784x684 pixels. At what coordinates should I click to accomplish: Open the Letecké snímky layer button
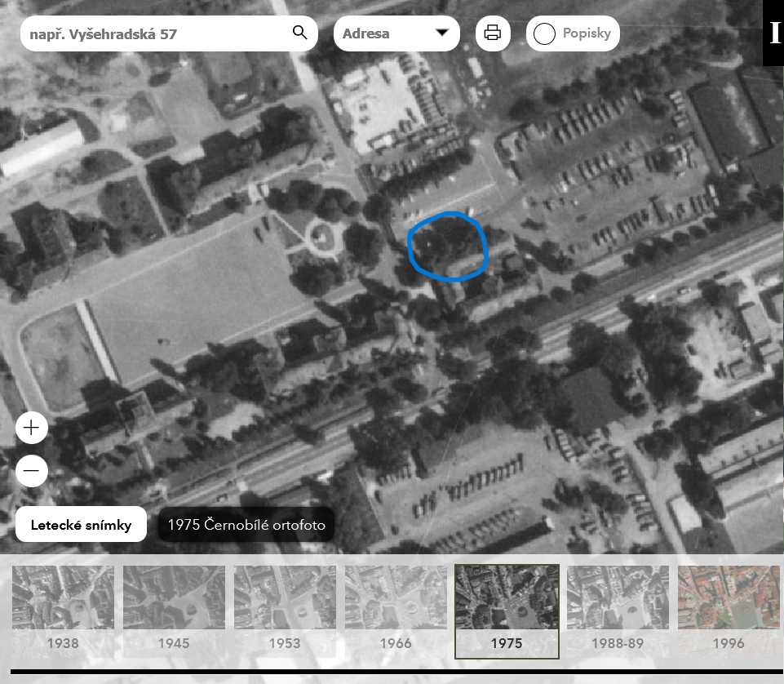tap(81, 524)
